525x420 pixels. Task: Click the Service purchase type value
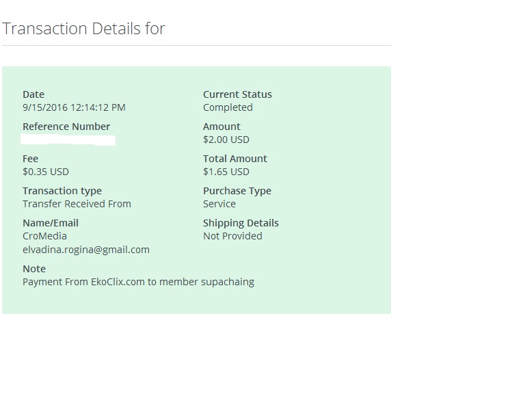click(x=219, y=204)
